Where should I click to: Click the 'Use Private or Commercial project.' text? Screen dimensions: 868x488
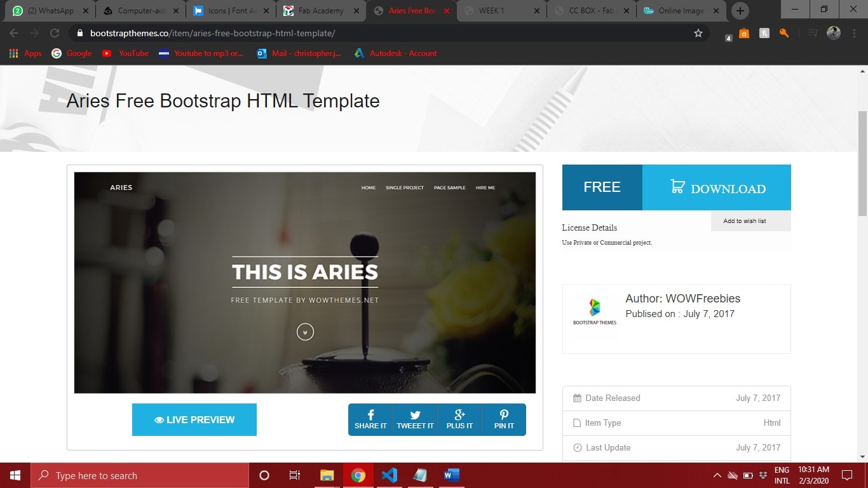(607, 243)
